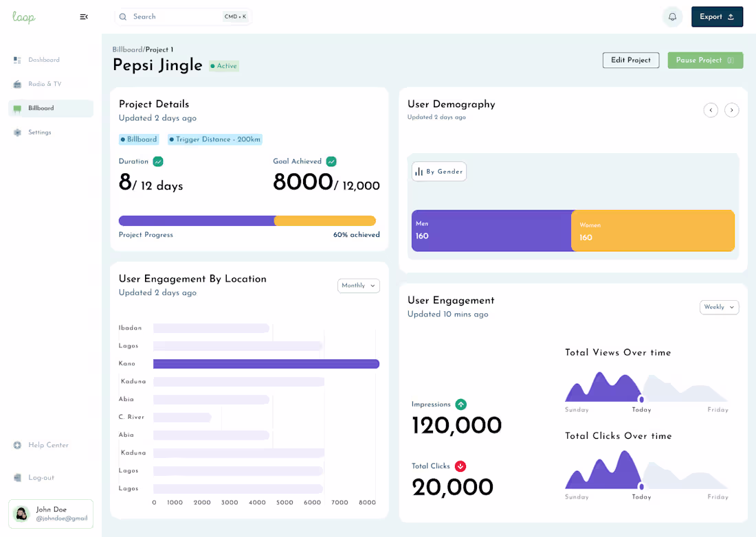Toggle the sidebar collapse control
Image resolution: width=756 pixels, height=537 pixels.
(x=84, y=16)
